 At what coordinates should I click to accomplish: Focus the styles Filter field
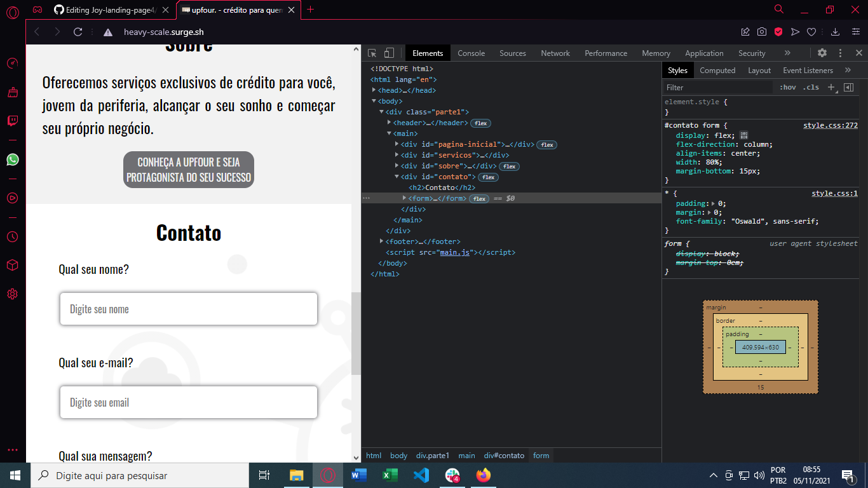(x=718, y=88)
